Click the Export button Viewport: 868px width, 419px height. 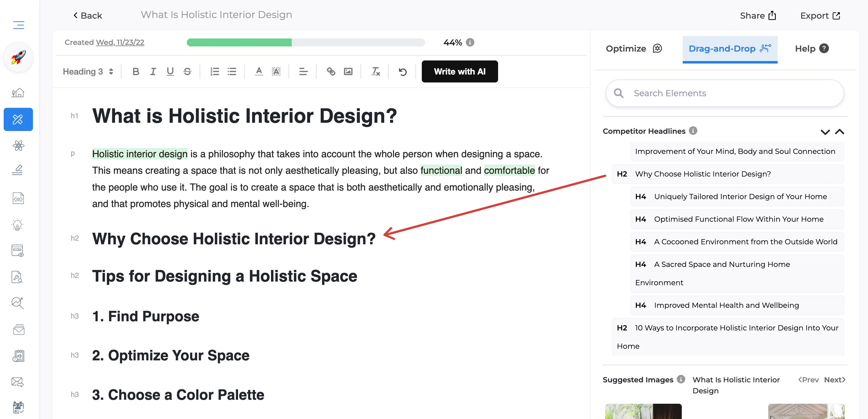(820, 16)
